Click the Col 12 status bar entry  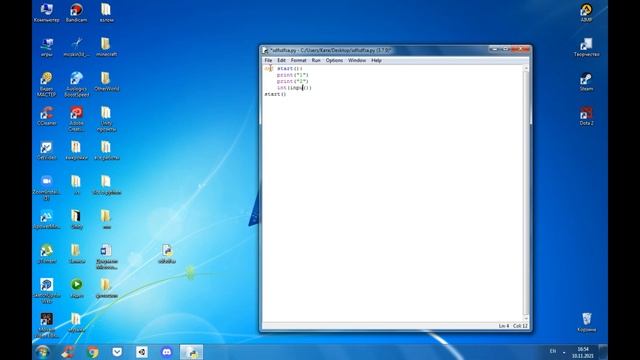pos(520,326)
